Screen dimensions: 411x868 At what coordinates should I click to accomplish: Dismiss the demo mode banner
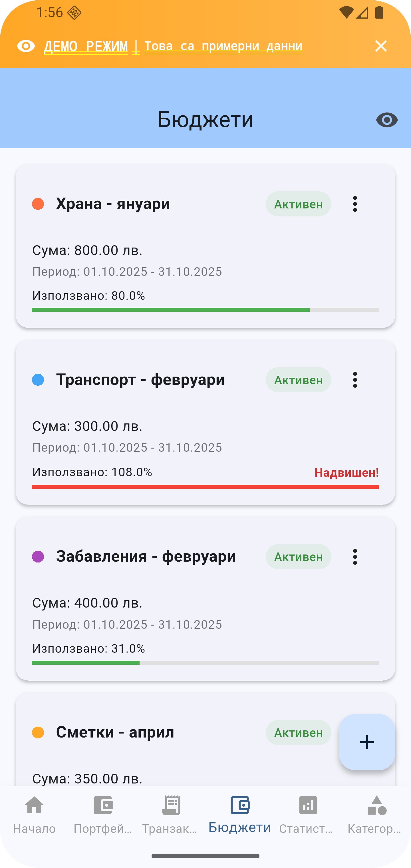click(x=381, y=46)
